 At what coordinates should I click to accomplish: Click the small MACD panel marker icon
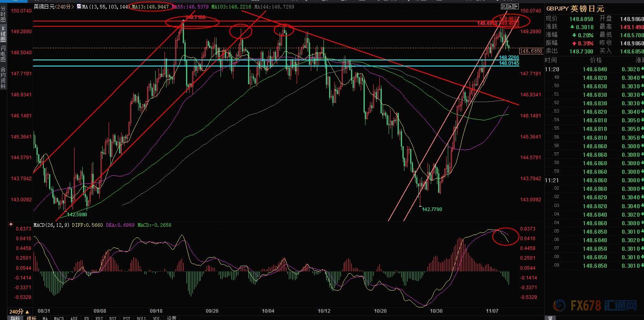[11, 224]
